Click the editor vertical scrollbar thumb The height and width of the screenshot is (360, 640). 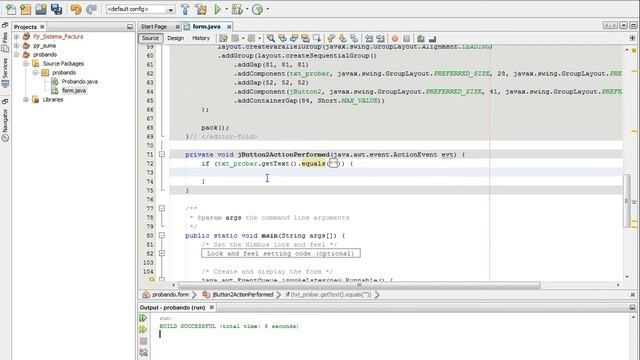pos(627,200)
